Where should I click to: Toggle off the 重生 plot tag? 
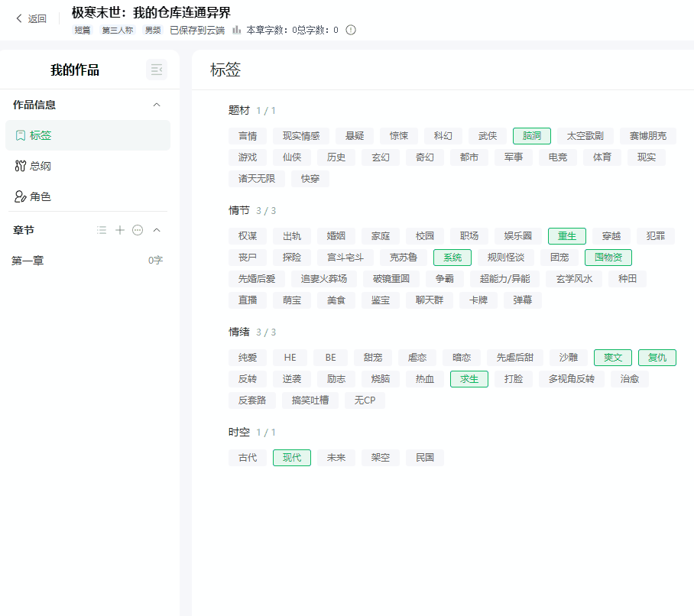click(x=566, y=236)
